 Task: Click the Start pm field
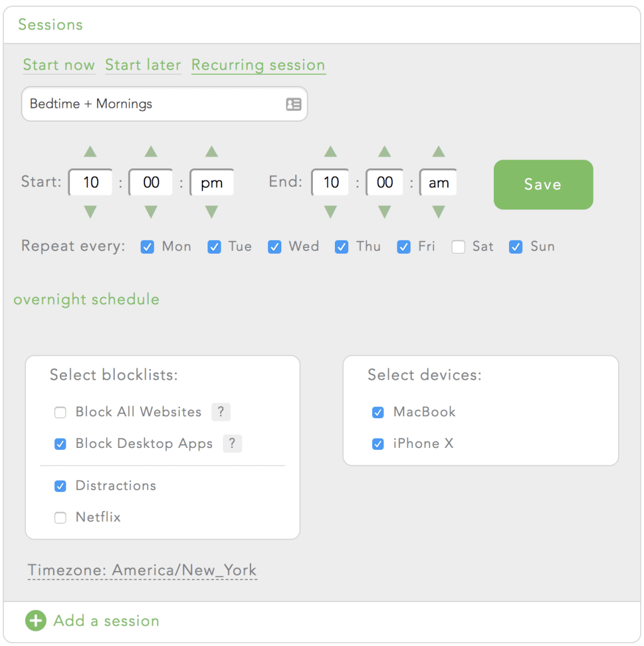[x=212, y=182]
